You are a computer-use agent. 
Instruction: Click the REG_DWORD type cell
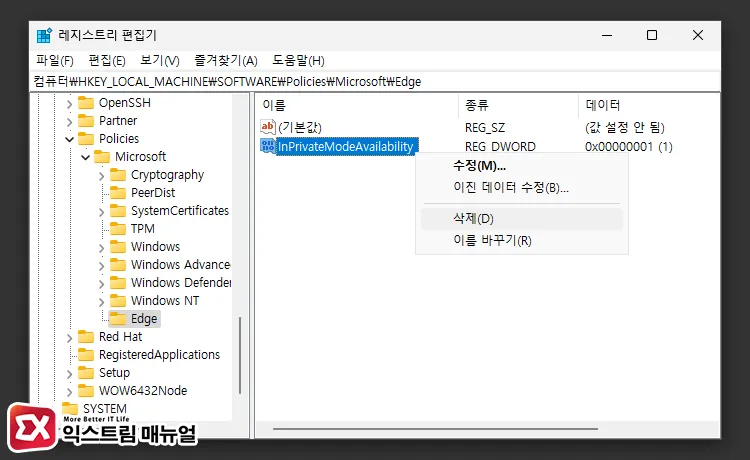500,147
